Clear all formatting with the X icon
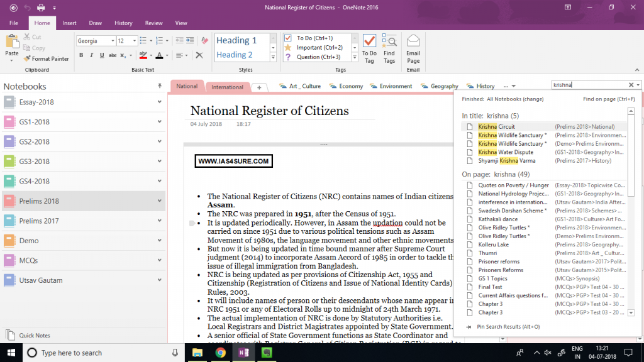 [x=199, y=55]
